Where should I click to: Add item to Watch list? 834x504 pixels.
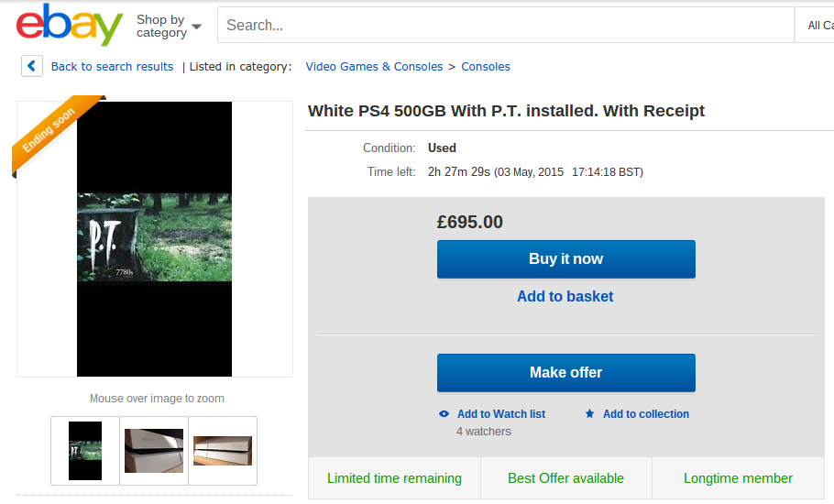pos(500,414)
